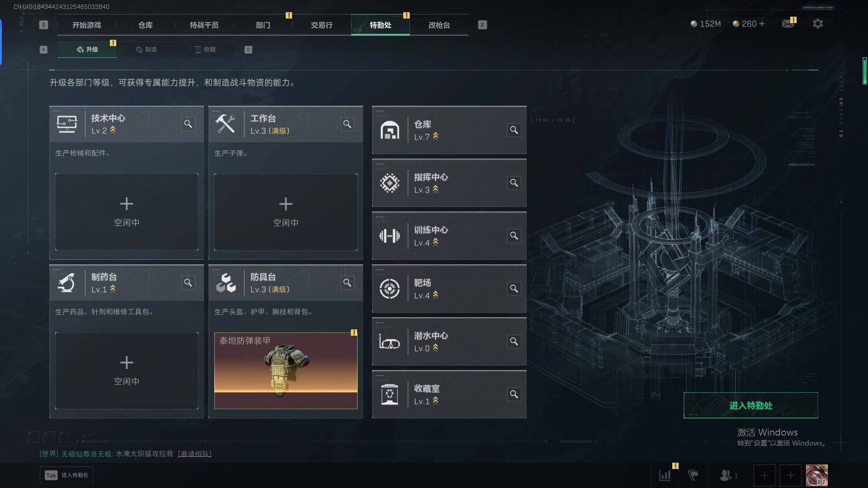This screenshot has width=868, height=488.
Task: Add production in 技术中心 idle slot
Action: (x=127, y=212)
